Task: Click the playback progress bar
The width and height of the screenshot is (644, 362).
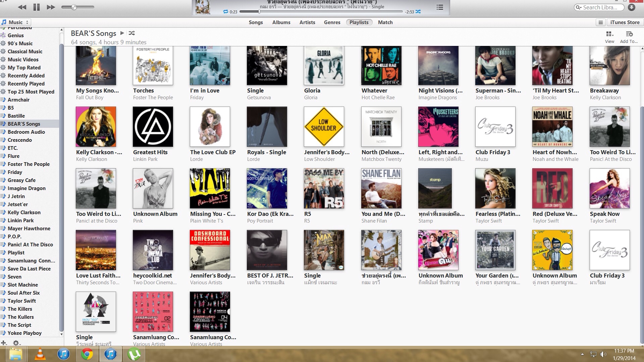Action: click(321, 12)
